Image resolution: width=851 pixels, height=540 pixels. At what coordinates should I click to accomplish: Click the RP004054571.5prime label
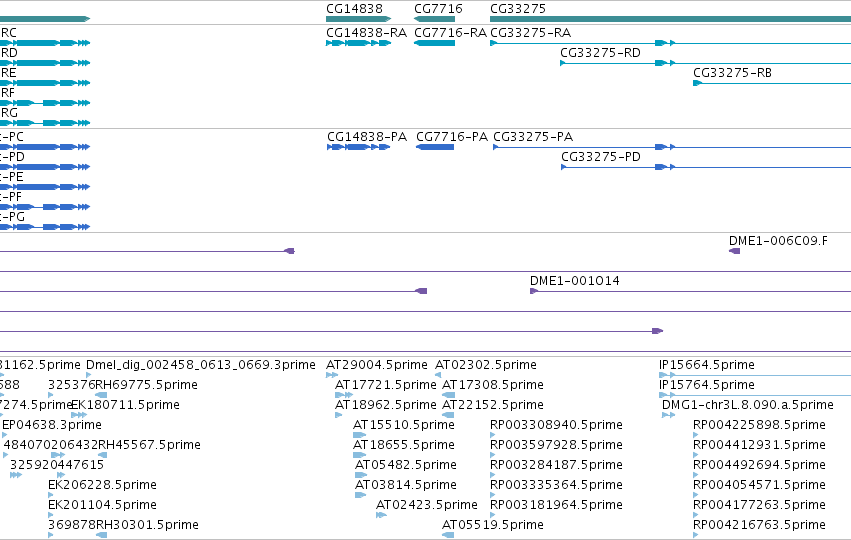(x=759, y=485)
